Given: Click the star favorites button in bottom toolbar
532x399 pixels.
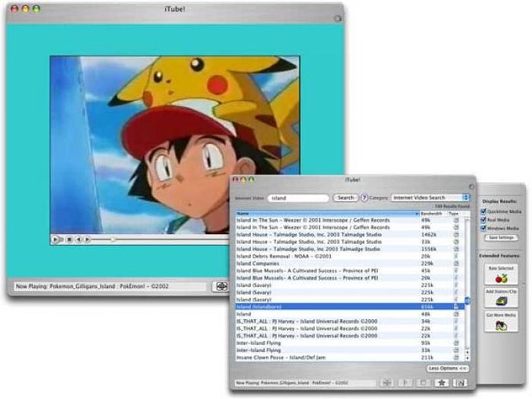Looking at the screenshot, I should click(441, 383).
